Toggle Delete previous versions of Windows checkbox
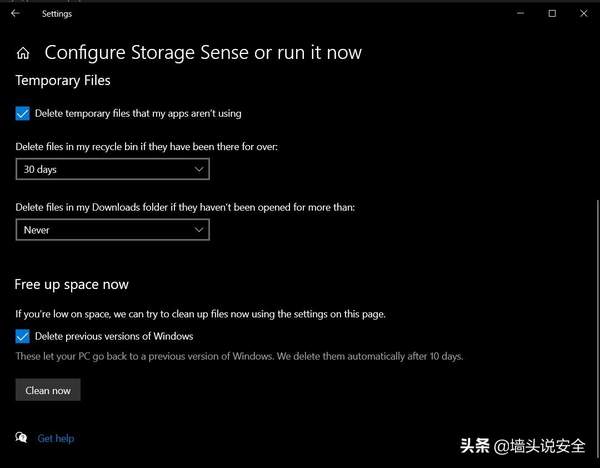 pyautogui.click(x=23, y=336)
